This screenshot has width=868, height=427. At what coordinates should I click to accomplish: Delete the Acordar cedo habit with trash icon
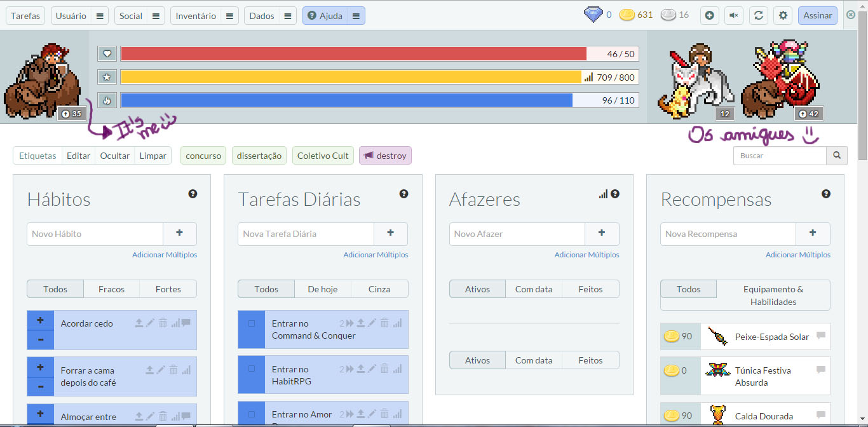coord(163,323)
